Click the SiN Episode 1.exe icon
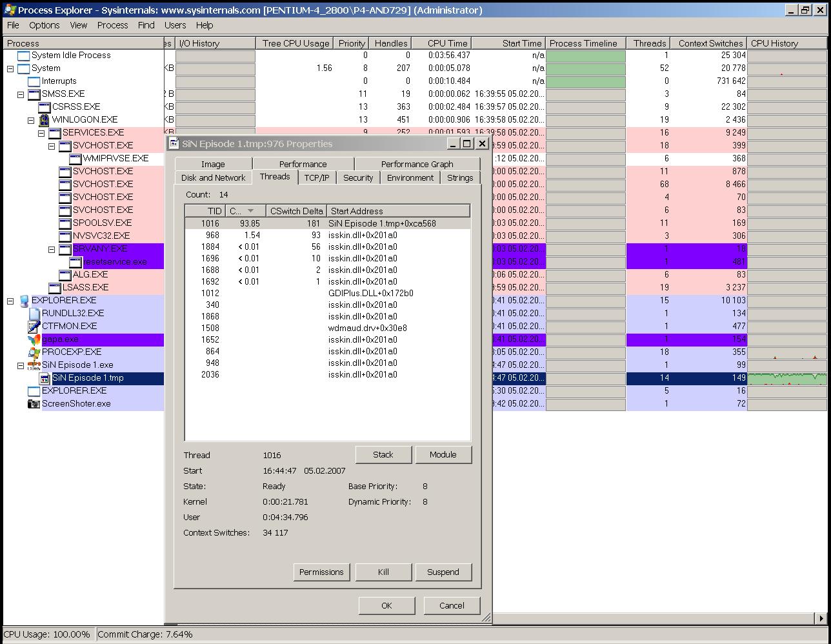The width and height of the screenshot is (831, 644). point(34,365)
